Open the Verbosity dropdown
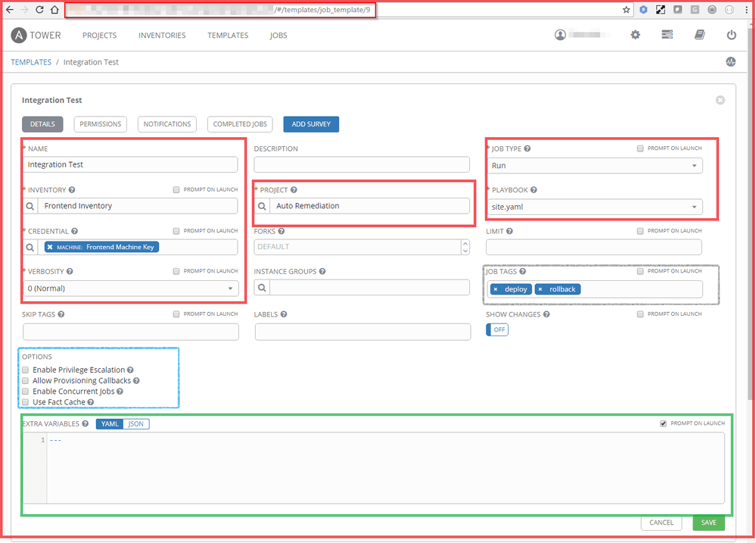The width and height of the screenshot is (756, 543). click(x=131, y=289)
